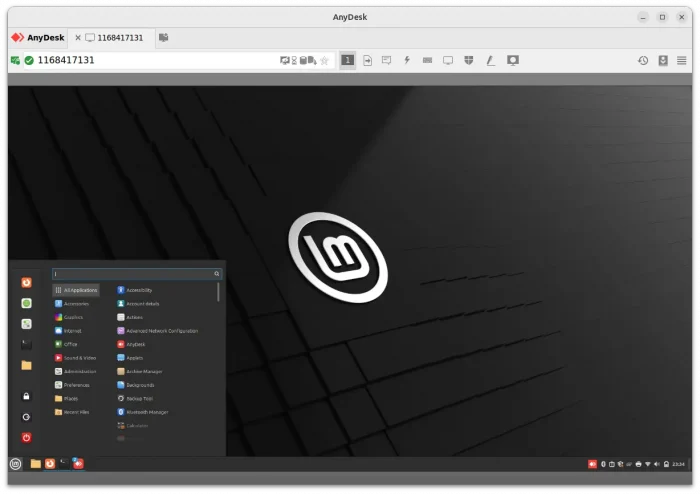Click the screen recording icon in toolbar
The width and height of the screenshot is (700, 494).
[512, 60]
